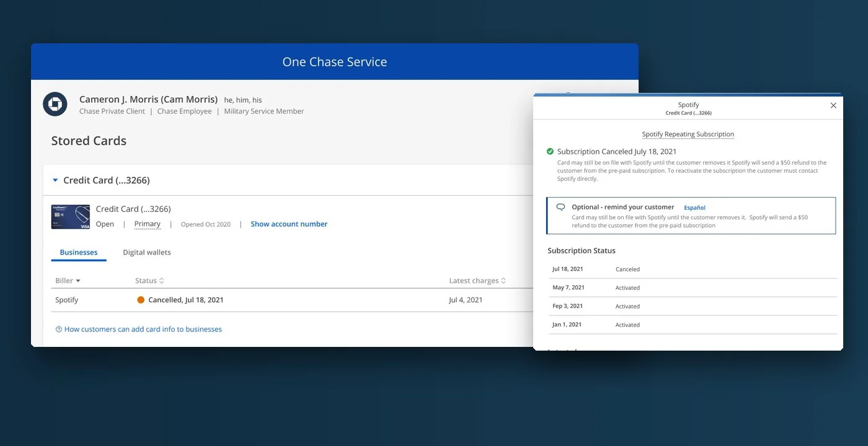Click the Open card status text
This screenshot has height=446, width=868.
pos(105,224)
